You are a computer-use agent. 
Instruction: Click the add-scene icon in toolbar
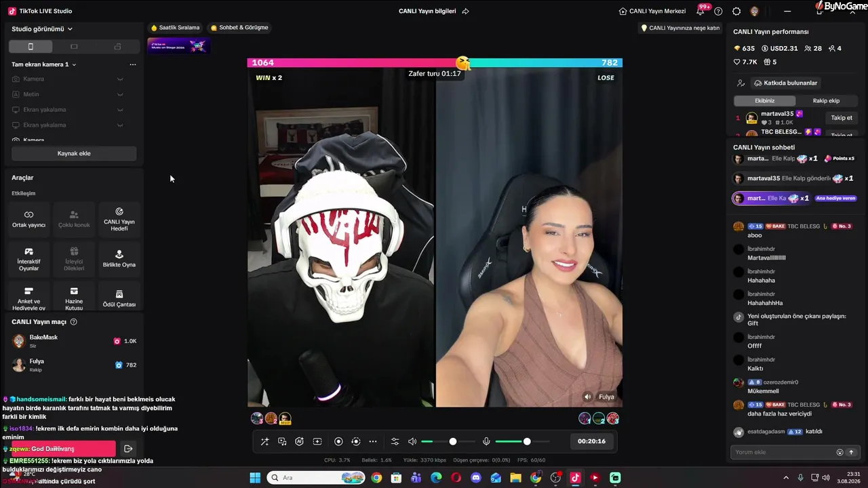coord(317,441)
